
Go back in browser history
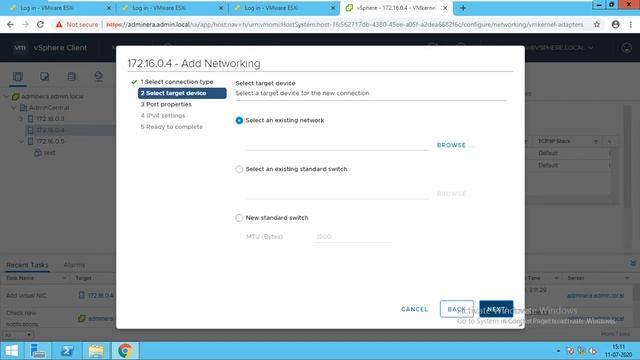tap(10, 25)
